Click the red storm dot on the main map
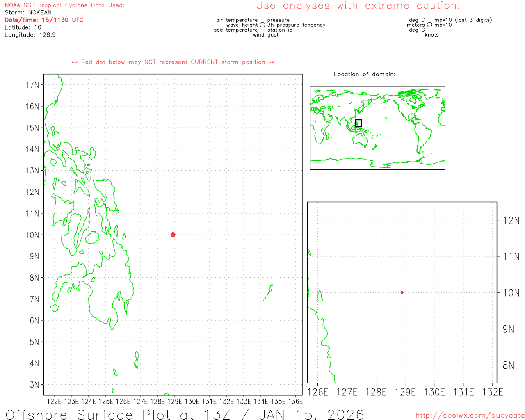525x420 pixels. point(173,235)
